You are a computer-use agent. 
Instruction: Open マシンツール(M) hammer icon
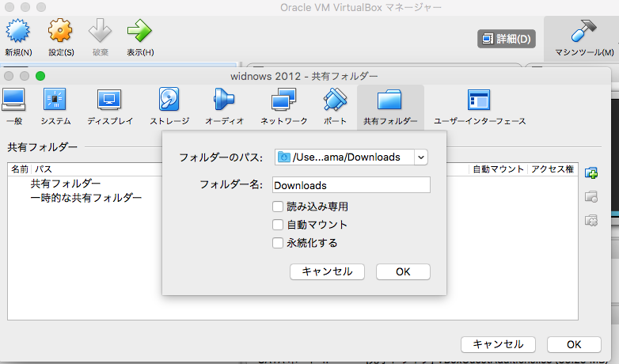584,31
